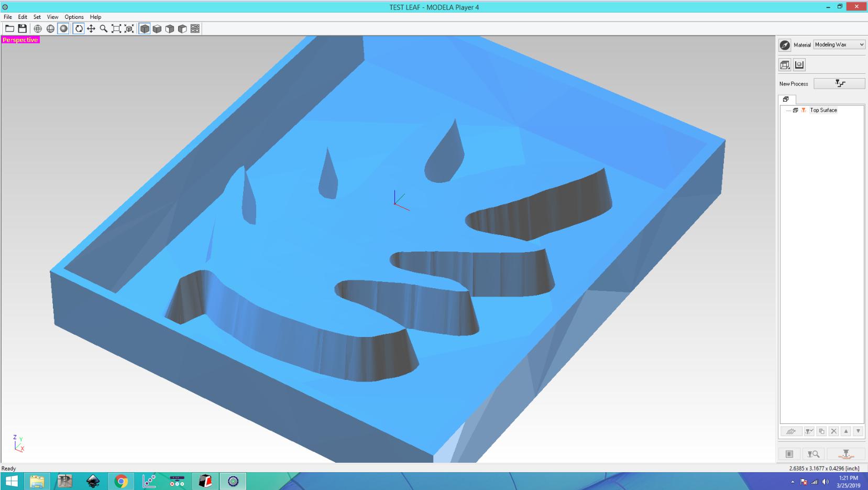The width and height of the screenshot is (868, 490).
Task: Open the Material dropdown showing Modeling Wax
Action: pyautogui.click(x=839, y=45)
